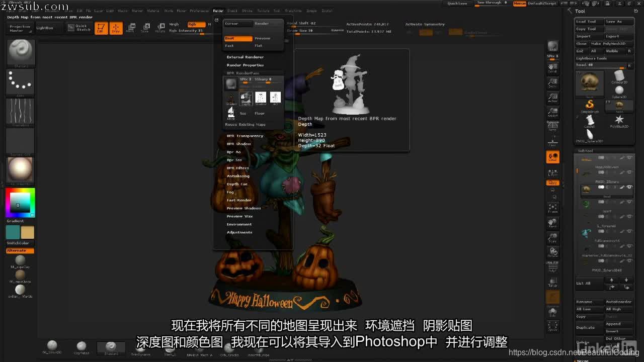Expand Bpr Ao section
The height and width of the screenshot is (362, 644).
coord(234,152)
